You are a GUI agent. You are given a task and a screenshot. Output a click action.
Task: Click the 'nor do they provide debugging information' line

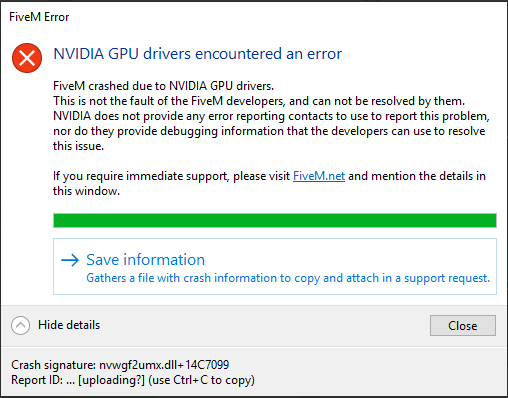coord(269,131)
